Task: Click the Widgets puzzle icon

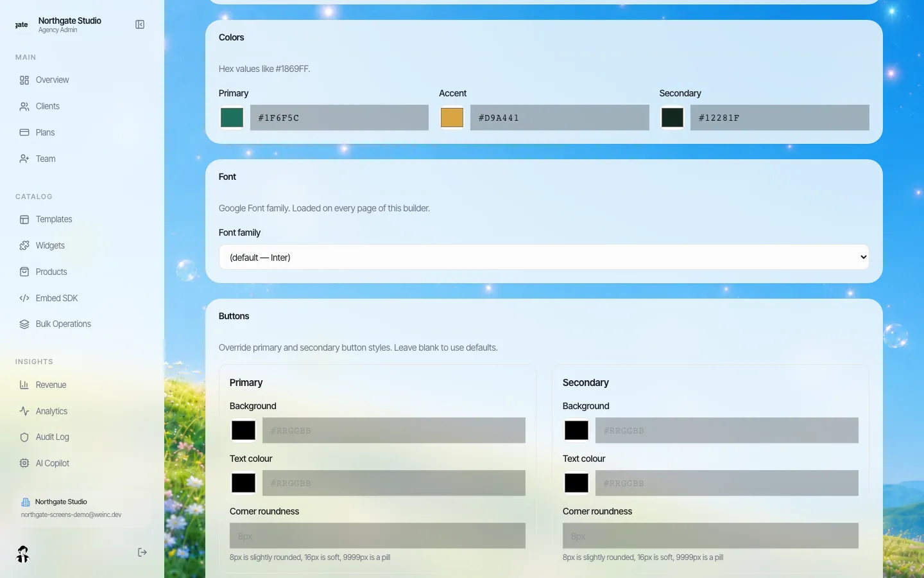Action: (x=24, y=245)
